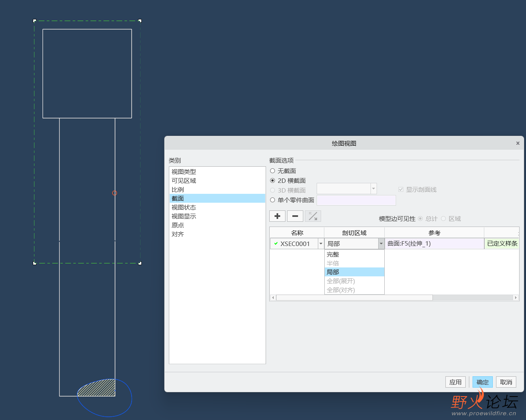Click the 应用 button

[456, 382]
